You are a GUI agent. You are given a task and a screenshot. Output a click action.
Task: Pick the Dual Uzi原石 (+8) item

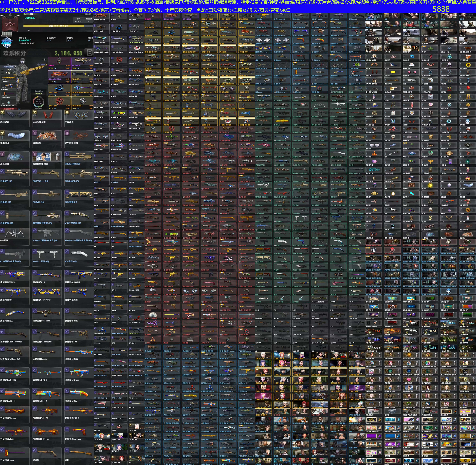point(47,258)
